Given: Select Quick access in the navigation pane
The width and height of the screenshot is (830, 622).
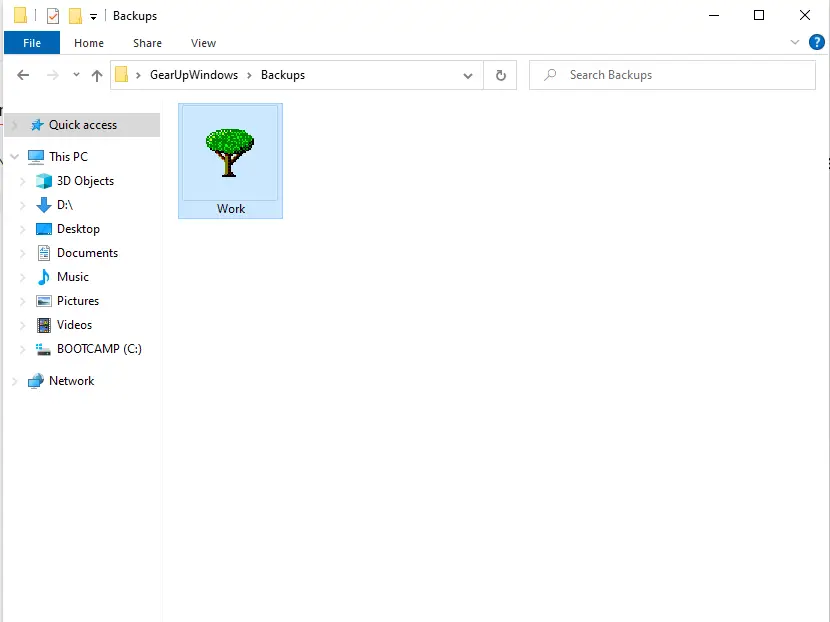Looking at the screenshot, I should 82,125.
